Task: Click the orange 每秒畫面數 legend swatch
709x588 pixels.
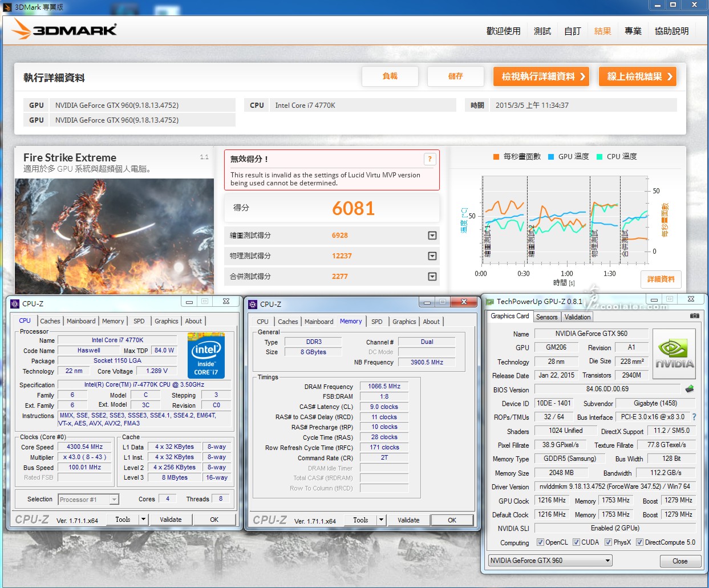Action: pos(496,157)
